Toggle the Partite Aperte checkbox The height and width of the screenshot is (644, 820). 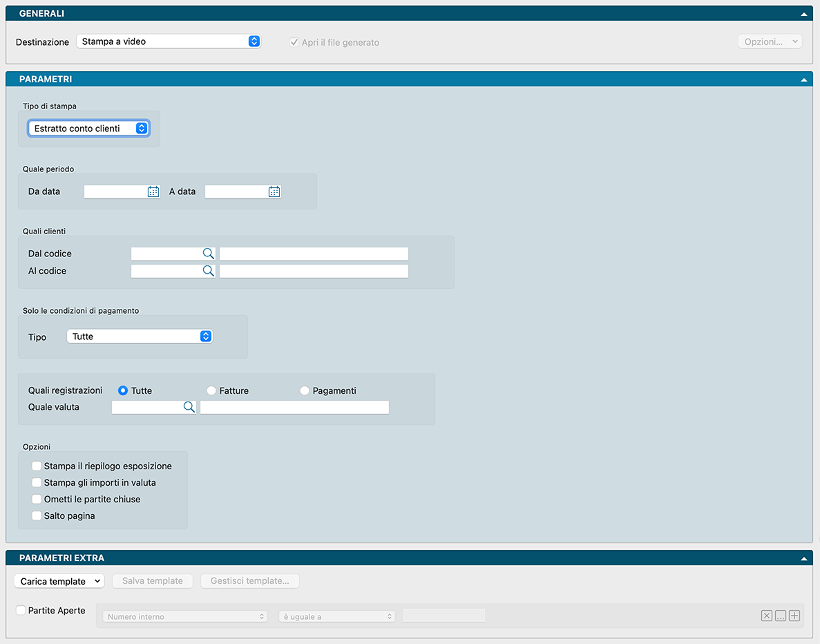pos(21,610)
